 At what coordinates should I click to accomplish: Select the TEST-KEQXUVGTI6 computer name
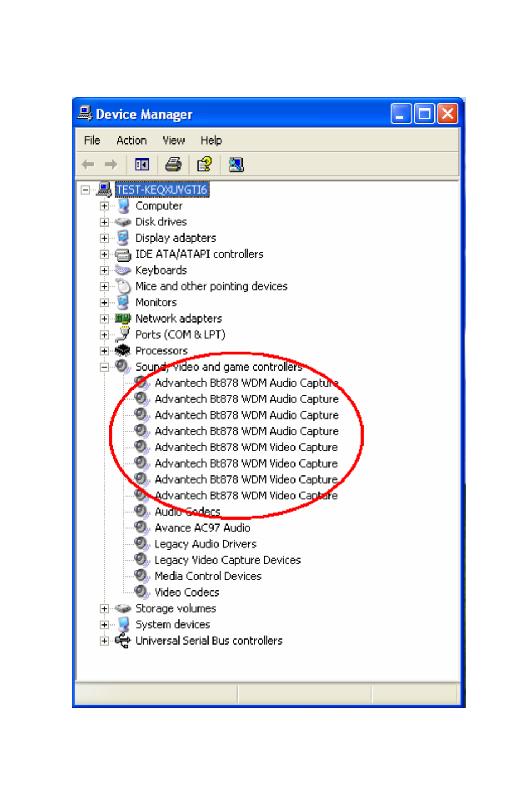pyautogui.click(x=162, y=190)
